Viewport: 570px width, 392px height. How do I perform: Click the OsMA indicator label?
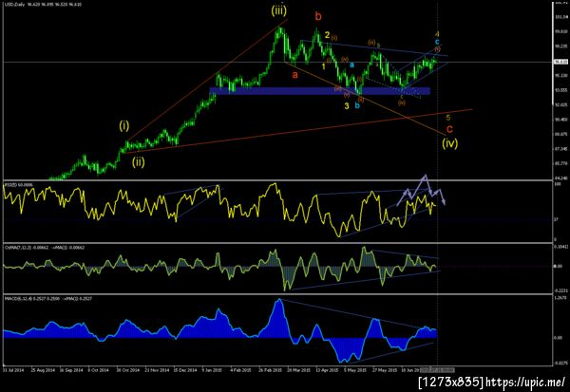[45, 248]
